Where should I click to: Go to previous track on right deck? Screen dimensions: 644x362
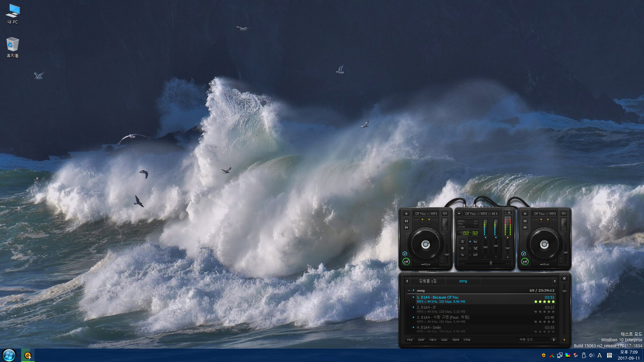(525, 228)
